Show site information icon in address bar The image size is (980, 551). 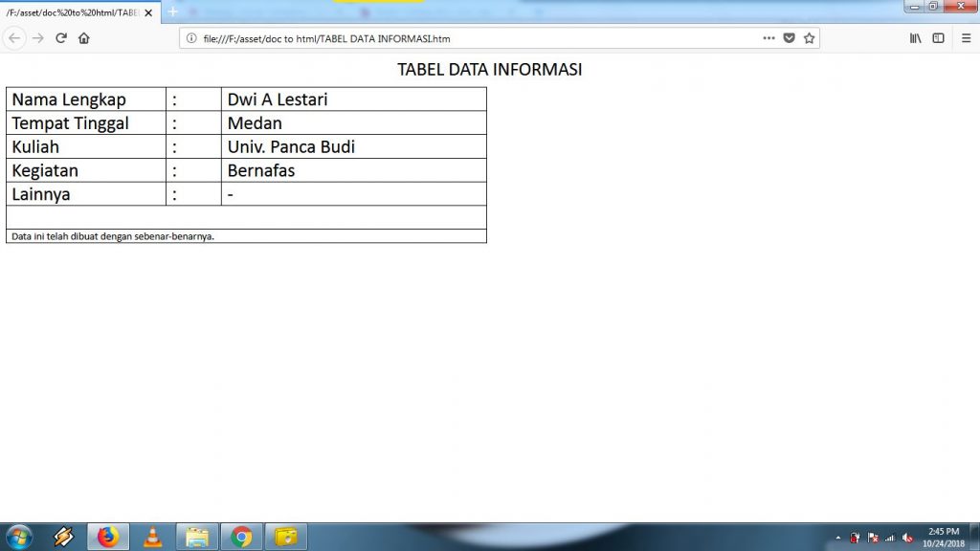click(191, 38)
